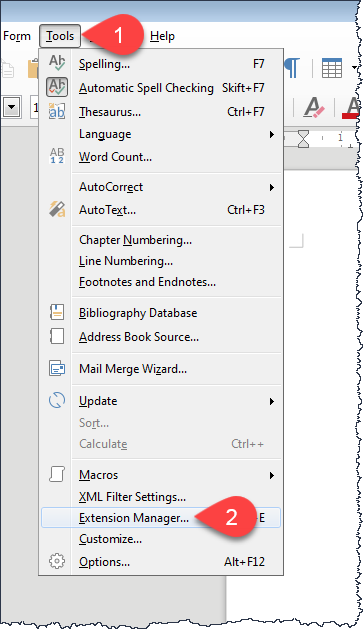Click the Thesaurus icon
Screen dimensions: 363x629
click(x=57, y=111)
